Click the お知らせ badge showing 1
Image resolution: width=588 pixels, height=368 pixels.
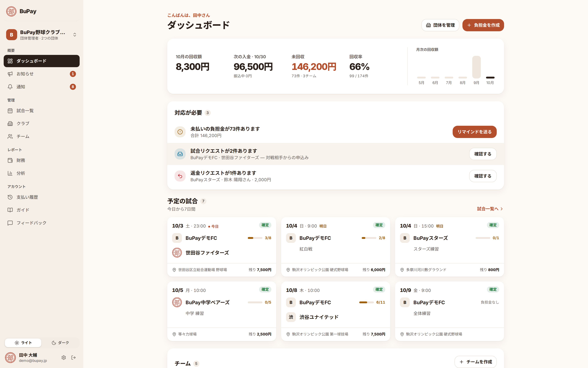pyautogui.click(x=73, y=74)
